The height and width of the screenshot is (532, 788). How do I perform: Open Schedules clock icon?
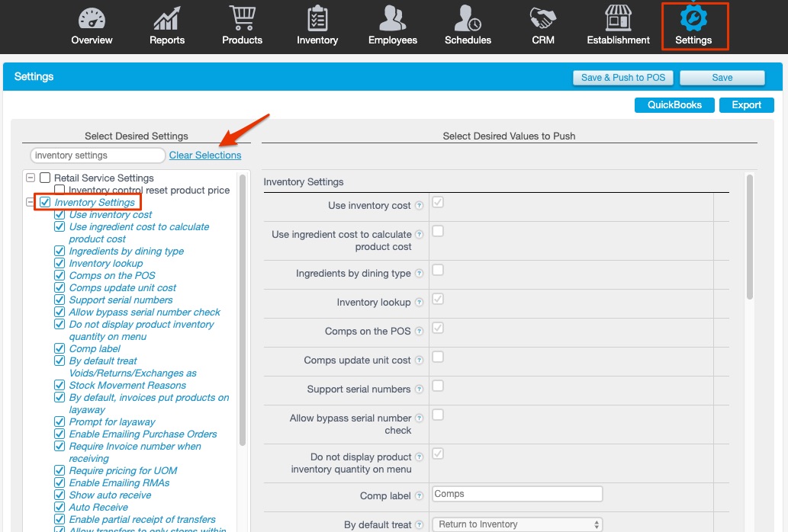468,18
